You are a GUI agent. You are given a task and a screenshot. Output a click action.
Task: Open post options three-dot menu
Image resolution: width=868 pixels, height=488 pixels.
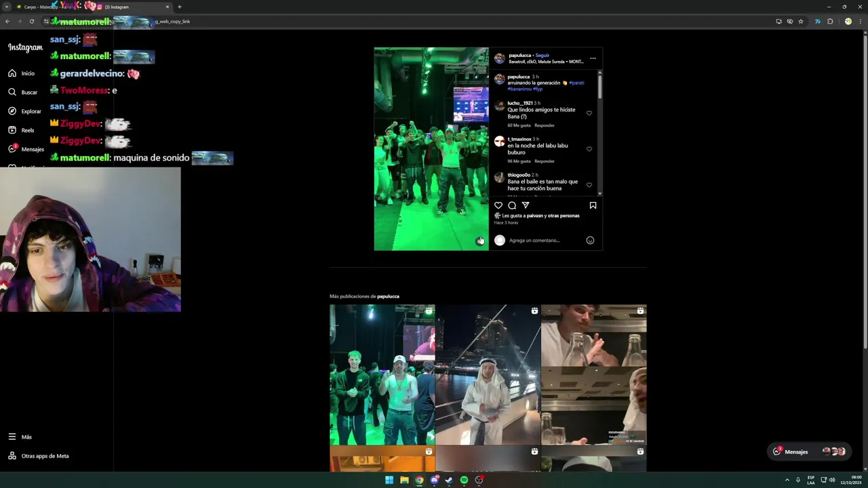[x=593, y=58]
